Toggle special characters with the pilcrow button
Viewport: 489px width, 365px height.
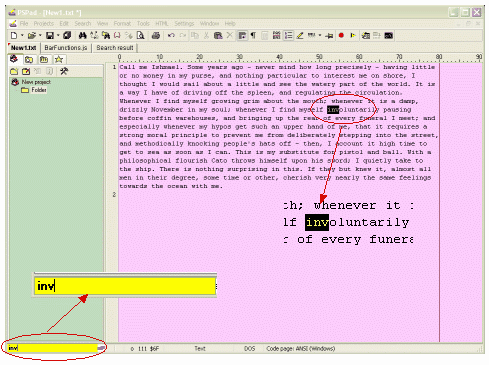point(253,35)
